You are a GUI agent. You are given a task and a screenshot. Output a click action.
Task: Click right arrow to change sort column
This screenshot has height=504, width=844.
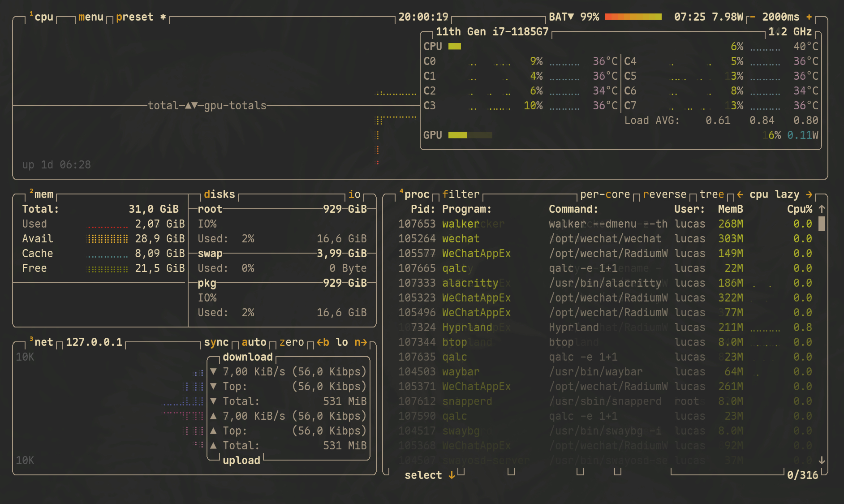click(809, 194)
